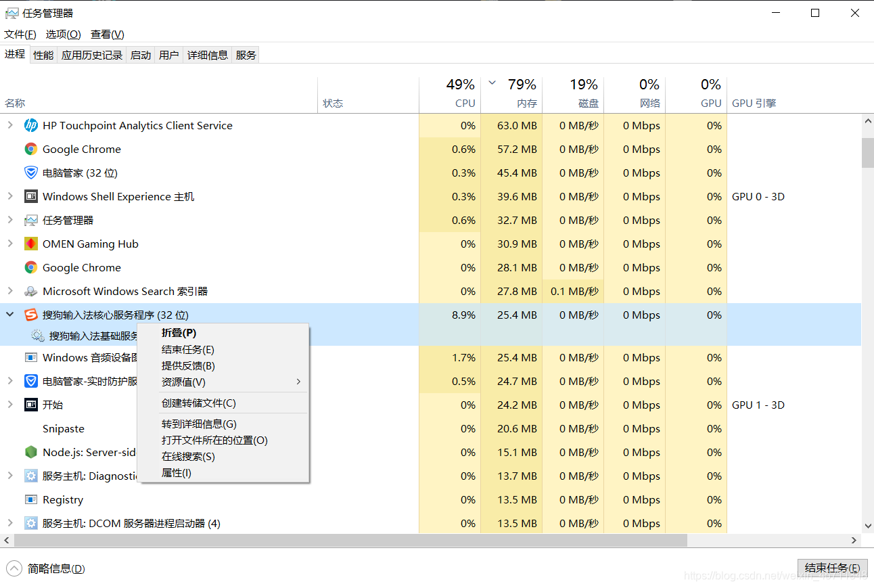Click the 开始 process icon
Viewport: 874px width, 588px height.
point(30,405)
